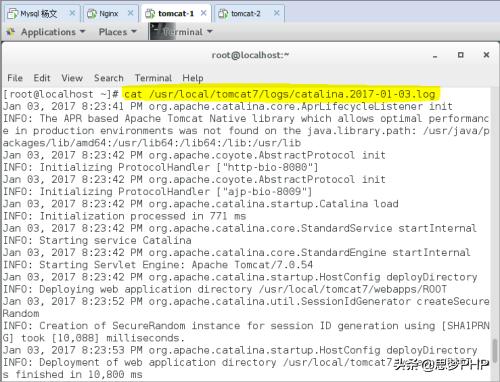Close the root@localhost terminal window
The image size is (500, 382).
click(486, 55)
